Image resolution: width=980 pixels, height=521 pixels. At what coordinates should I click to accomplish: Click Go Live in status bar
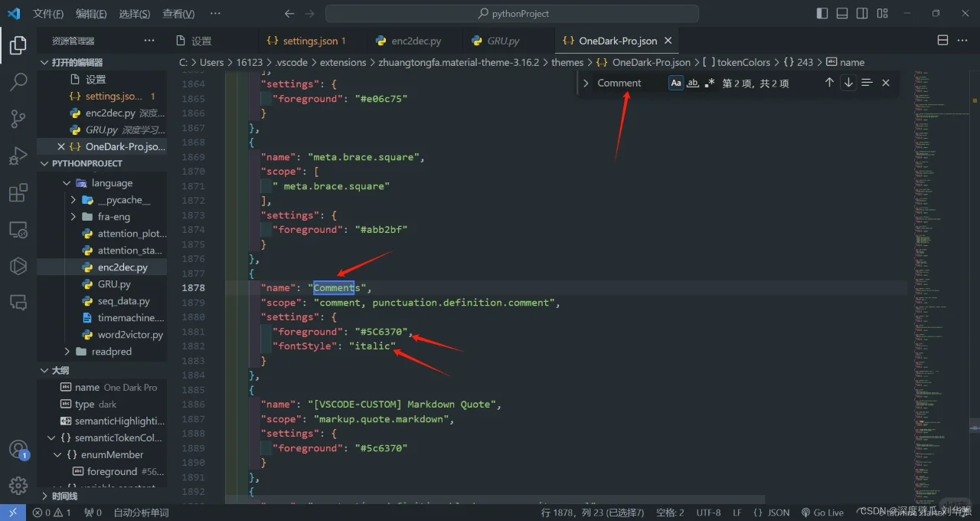(822, 513)
